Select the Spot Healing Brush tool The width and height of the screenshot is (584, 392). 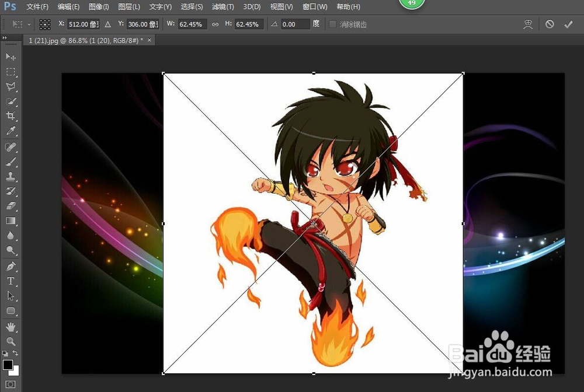[x=11, y=147]
